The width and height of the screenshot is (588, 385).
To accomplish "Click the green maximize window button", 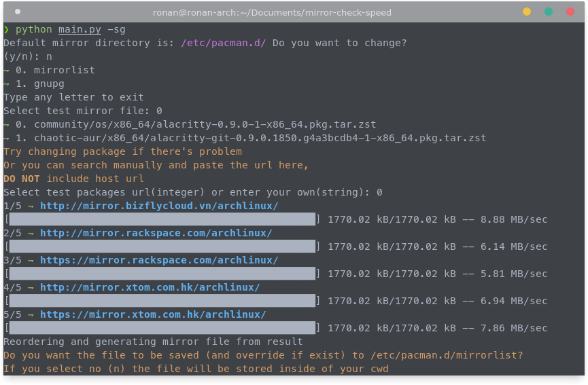I will (x=549, y=12).
